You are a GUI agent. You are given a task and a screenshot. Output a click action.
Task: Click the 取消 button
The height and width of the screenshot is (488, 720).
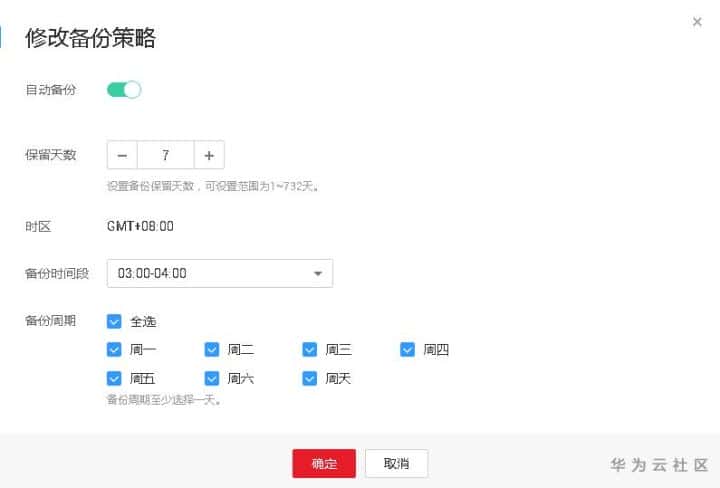click(x=397, y=463)
